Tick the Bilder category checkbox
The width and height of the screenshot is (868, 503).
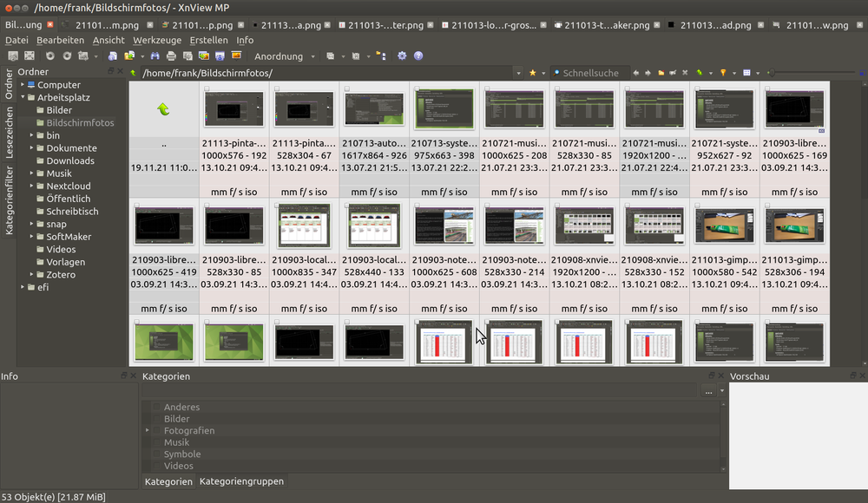click(156, 419)
